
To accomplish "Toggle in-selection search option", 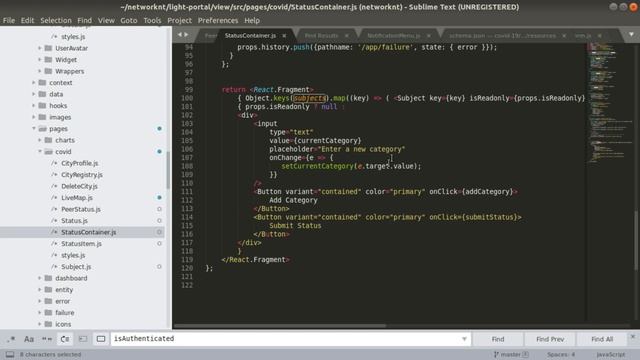I will click(83, 339).
